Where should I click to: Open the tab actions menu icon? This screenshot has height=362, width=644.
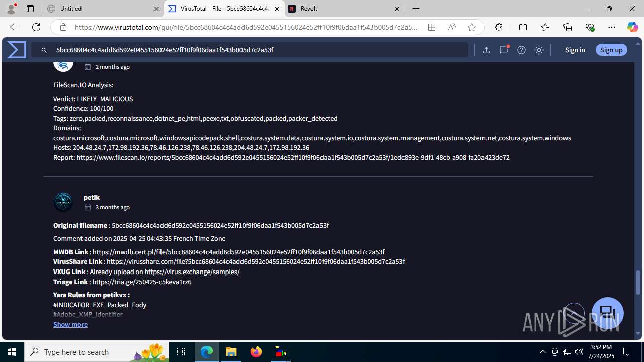pos(30,9)
